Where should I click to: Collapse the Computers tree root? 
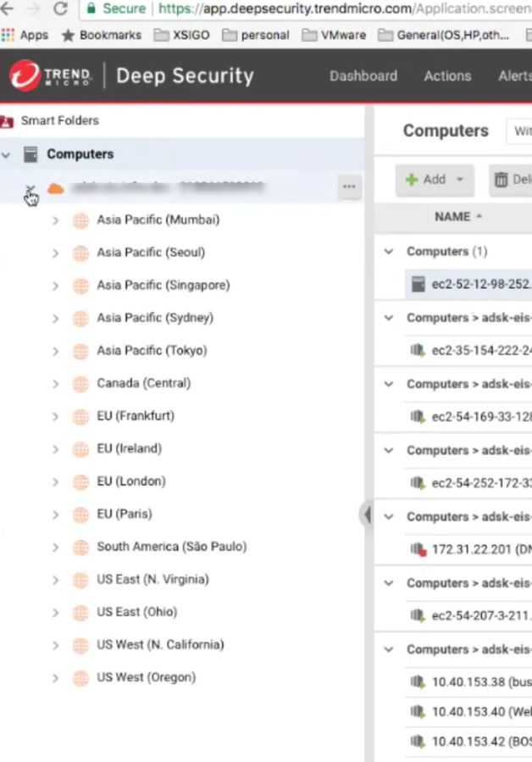tap(7, 155)
